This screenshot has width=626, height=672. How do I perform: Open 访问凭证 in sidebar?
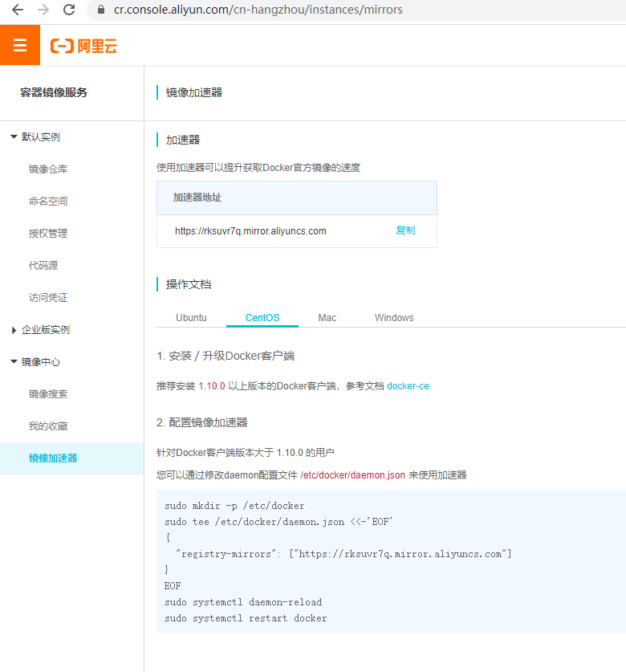(x=48, y=298)
